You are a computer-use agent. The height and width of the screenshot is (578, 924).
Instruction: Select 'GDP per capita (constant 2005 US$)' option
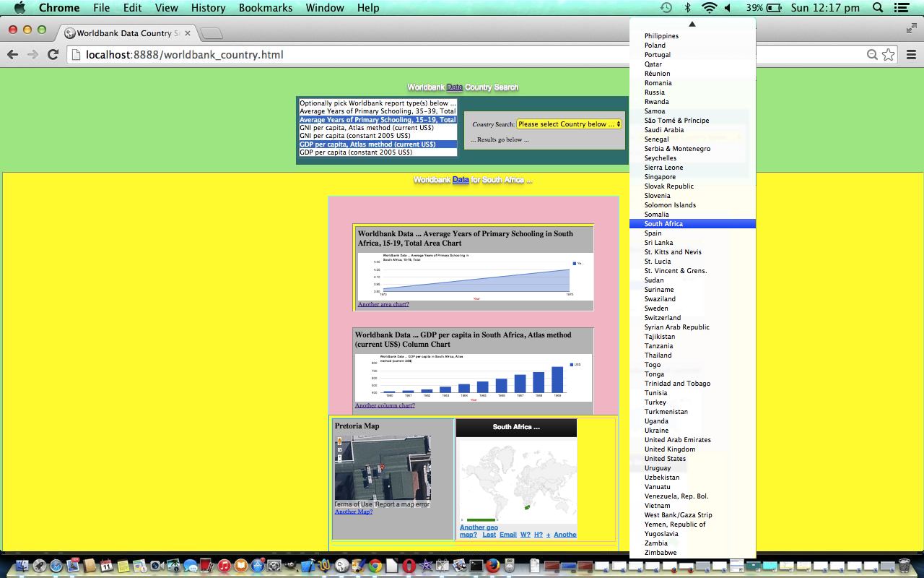click(378, 152)
